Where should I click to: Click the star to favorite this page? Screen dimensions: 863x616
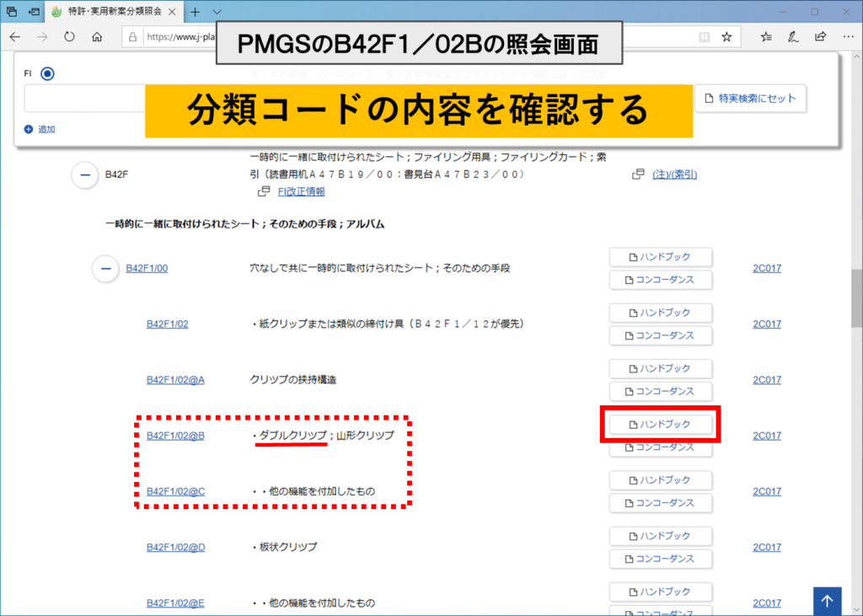click(x=726, y=37)
